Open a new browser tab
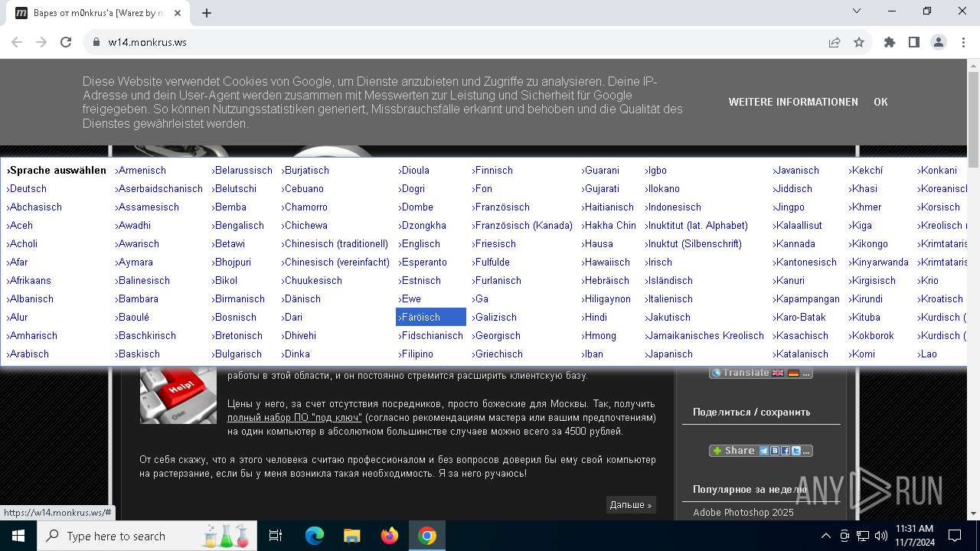This screenshot has height=551, width=980. (x=207, y=13)
